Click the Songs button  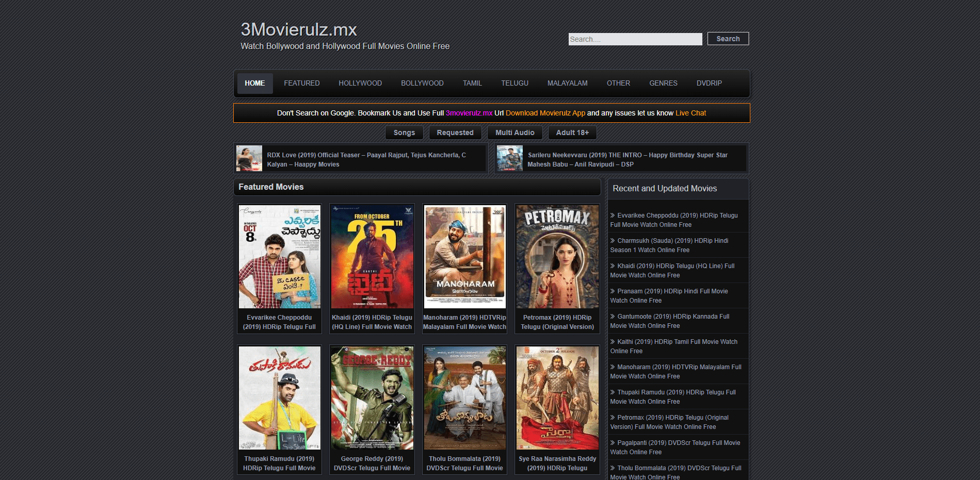[404, 133]
